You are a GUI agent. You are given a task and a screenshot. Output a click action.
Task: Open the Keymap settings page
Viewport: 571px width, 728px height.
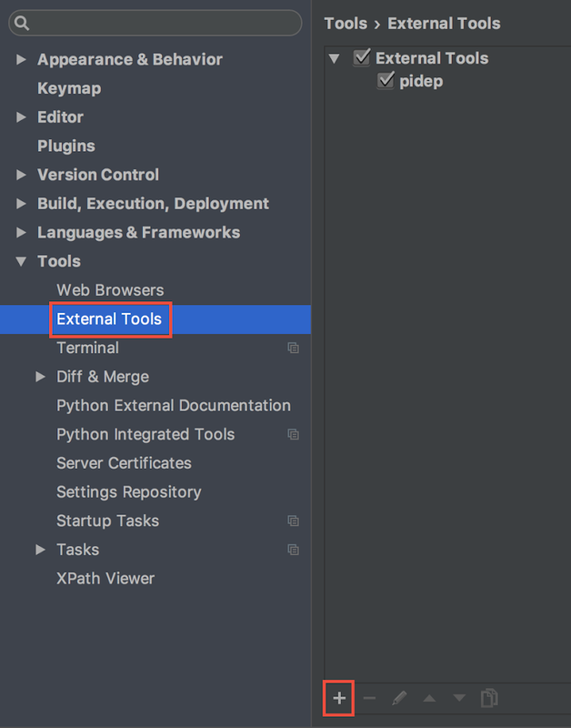[x=69, y=88]
